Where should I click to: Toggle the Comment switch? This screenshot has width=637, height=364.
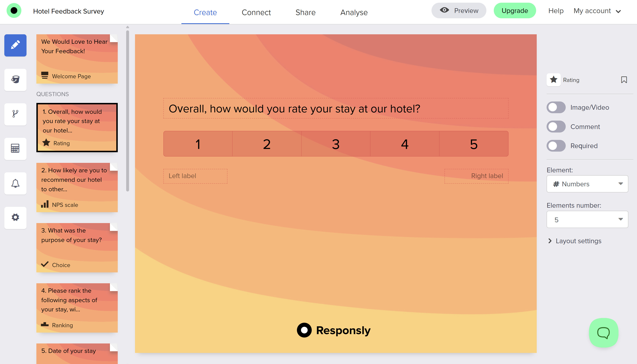(x=556, y=127)
